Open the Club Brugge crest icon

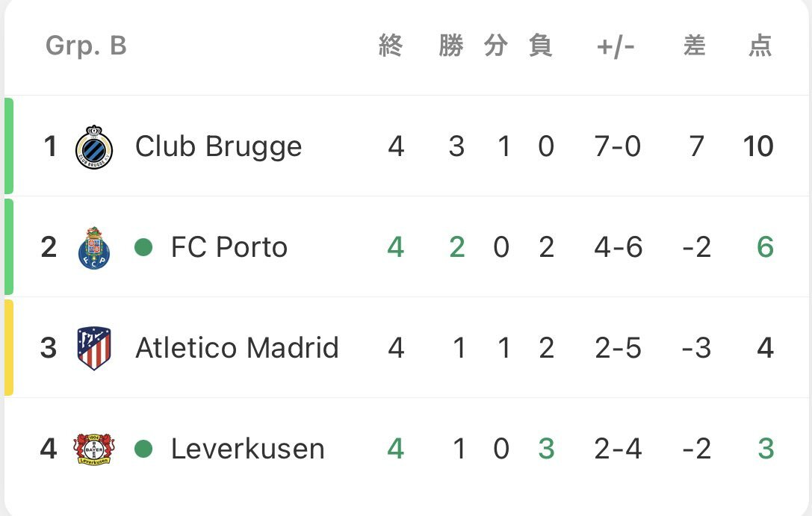click(x=94, y=147)
